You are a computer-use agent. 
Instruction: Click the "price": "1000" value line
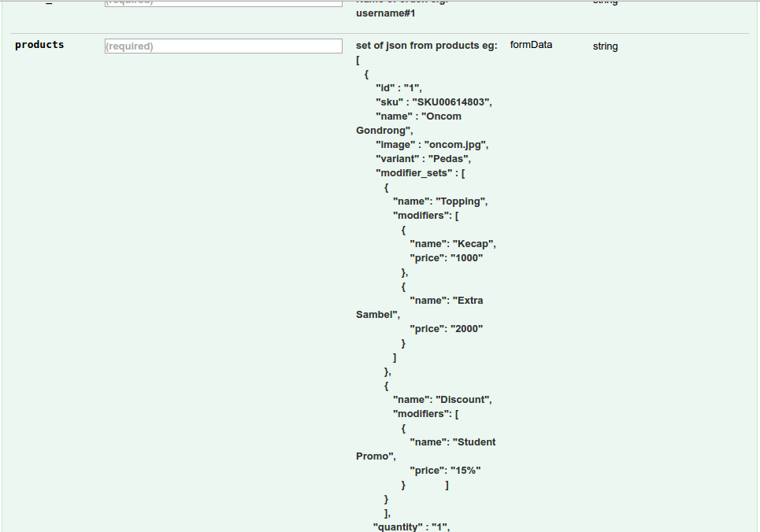[446, 258]
